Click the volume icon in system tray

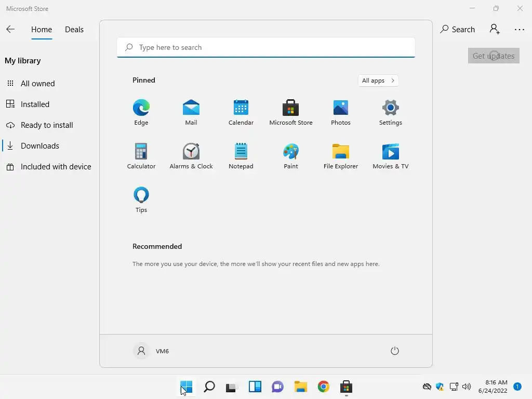[x=467, y=387]
